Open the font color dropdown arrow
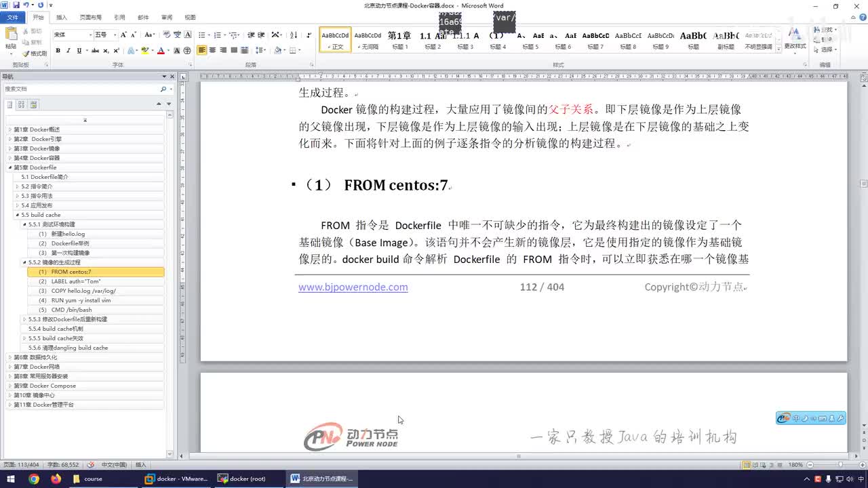This screenshot has height=488, width=868. click(x=168, y=50)
